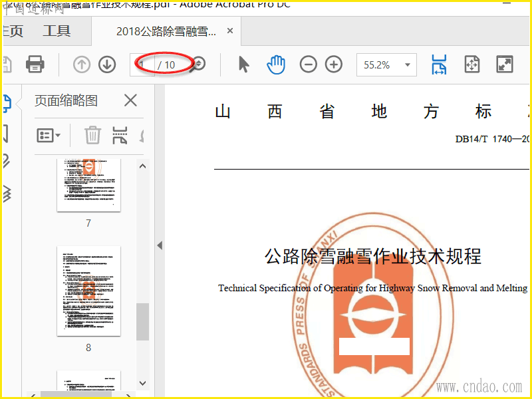Go to next page with down arrow
Screen dimensions: 532x399
tap(107, 65)
